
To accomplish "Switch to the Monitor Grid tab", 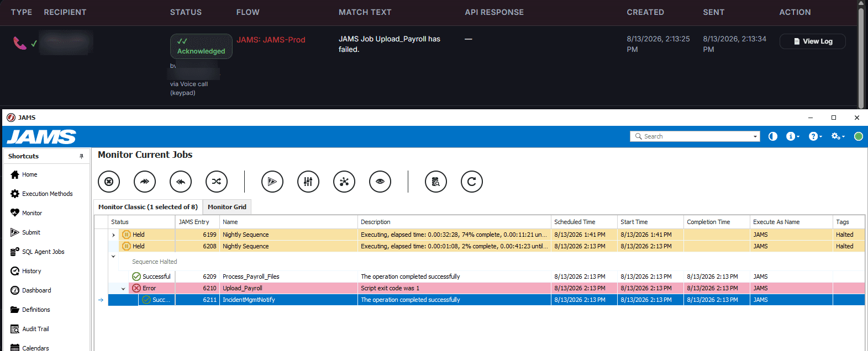I will 227,207.
